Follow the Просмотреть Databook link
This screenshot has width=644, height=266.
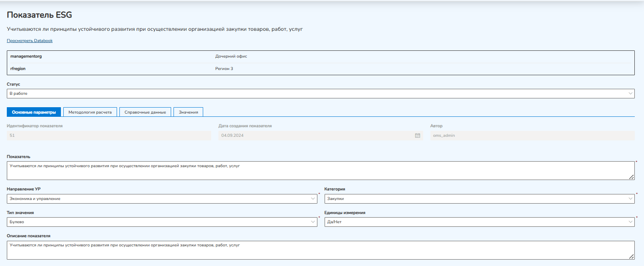click(x=30, y=41)
